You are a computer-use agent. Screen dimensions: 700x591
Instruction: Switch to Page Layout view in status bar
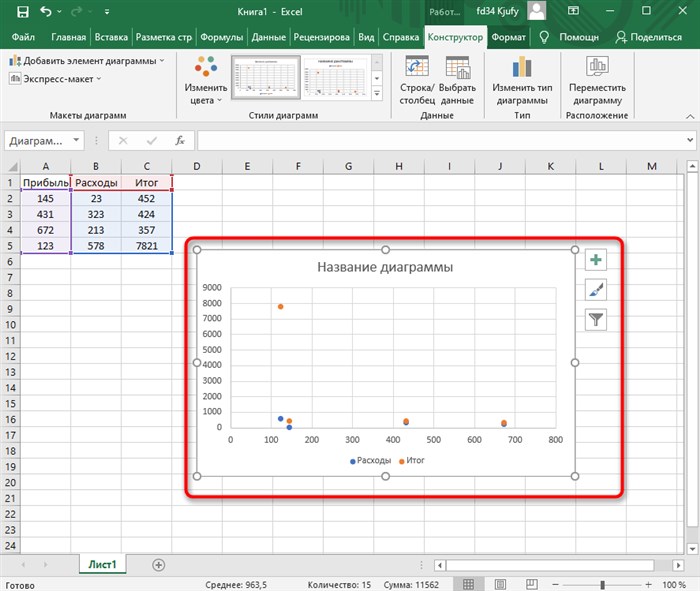[x=500, y=584]
